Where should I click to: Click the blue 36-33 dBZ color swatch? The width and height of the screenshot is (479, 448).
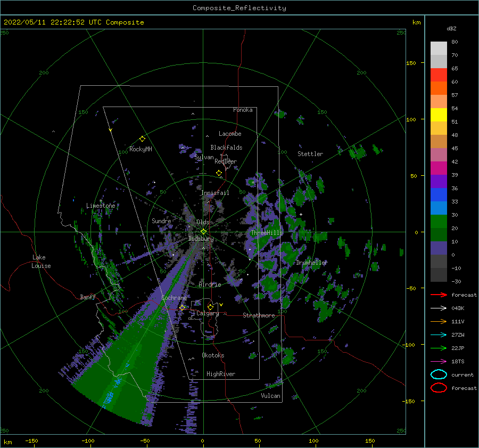(x=439, y=195)
